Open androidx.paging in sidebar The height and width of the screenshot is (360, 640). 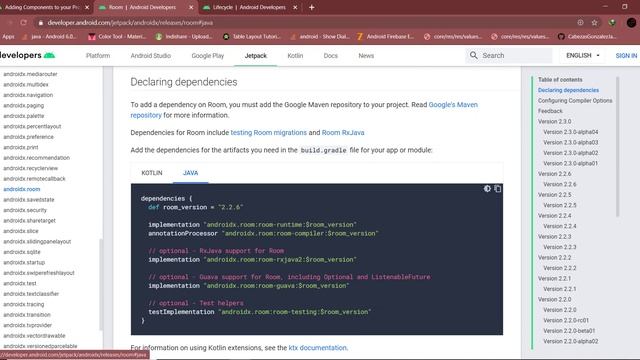(24, 105)
